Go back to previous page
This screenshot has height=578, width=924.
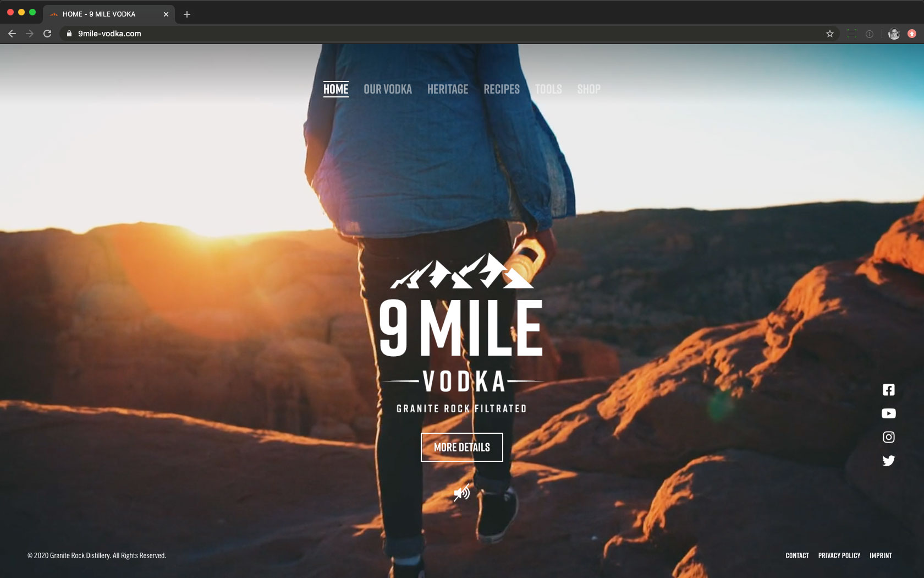pyautogui.click(x=12, y=34)
